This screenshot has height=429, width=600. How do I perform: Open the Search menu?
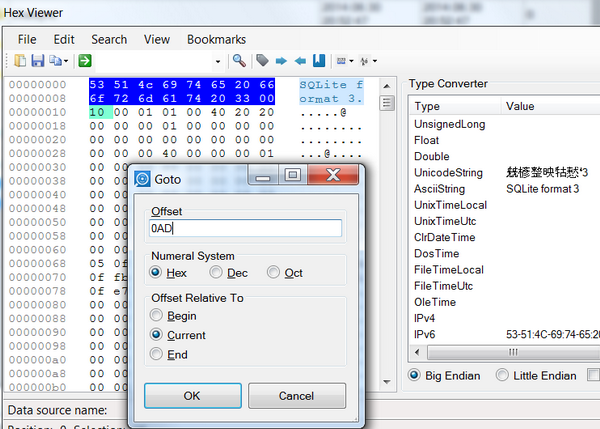pos(109,39)
